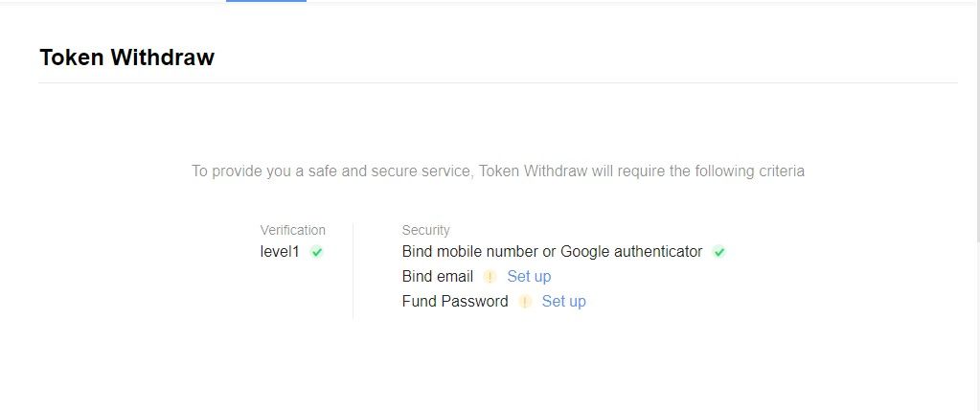Click the vertical scrollbar thumb
980x411 pixels.
pyautogui.click(x=977, y=121)
